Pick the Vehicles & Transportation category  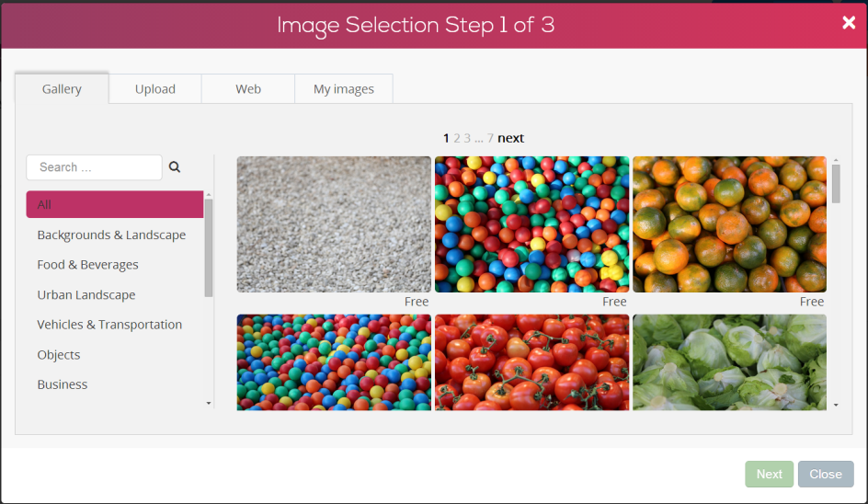coord(109,325)
